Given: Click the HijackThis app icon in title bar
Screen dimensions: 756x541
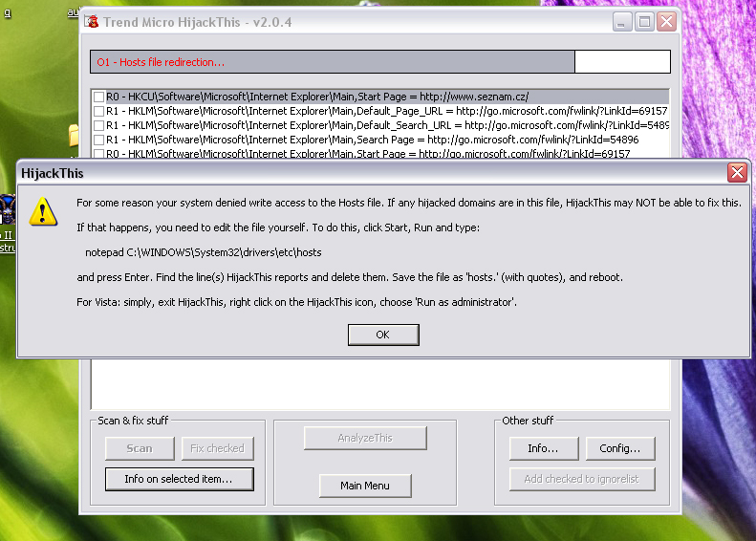Looking at the screenshot, I should 92,22.
